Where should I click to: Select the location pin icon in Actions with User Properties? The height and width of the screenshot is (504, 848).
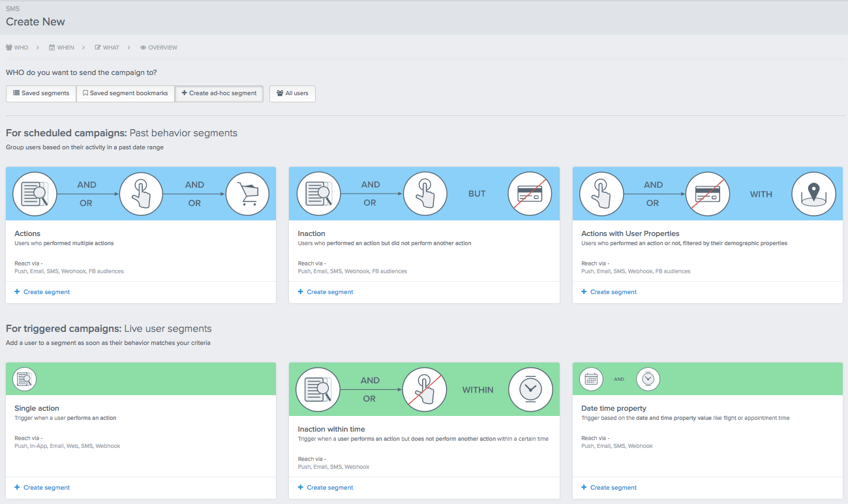813,194
